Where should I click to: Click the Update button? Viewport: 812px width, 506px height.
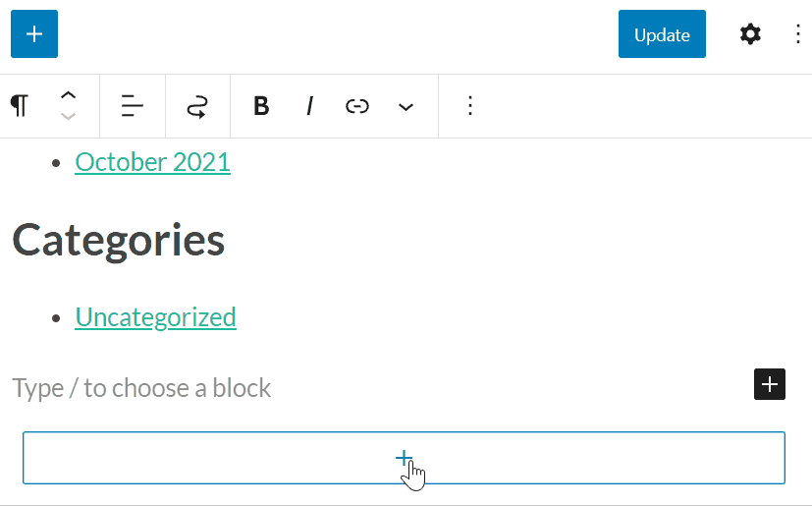(x=662, y=34)
